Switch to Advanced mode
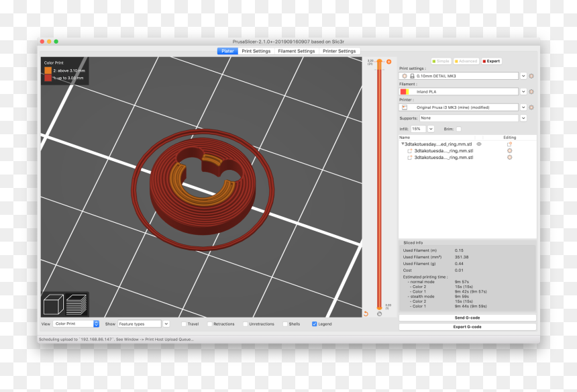This screenshot has width=577, height=392. click(466, 61)
